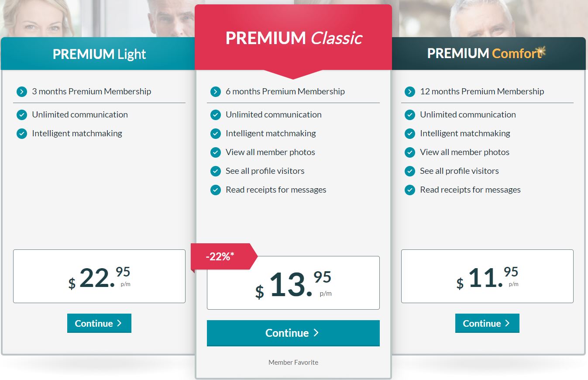This screenshot has width=588, height=380.
Task: Click checkmark beside Comfort Unlimited communication
Action: tap(409, 115)
